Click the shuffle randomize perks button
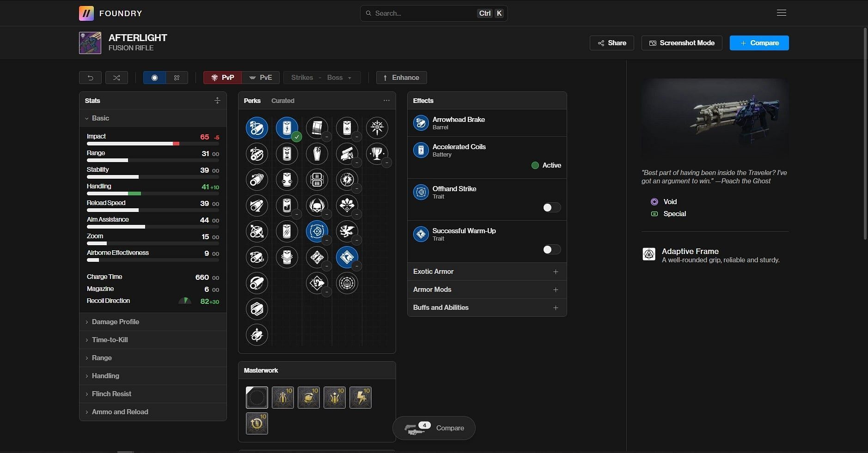Viewport: 868px width, 453px height. [x=116, y=78]
